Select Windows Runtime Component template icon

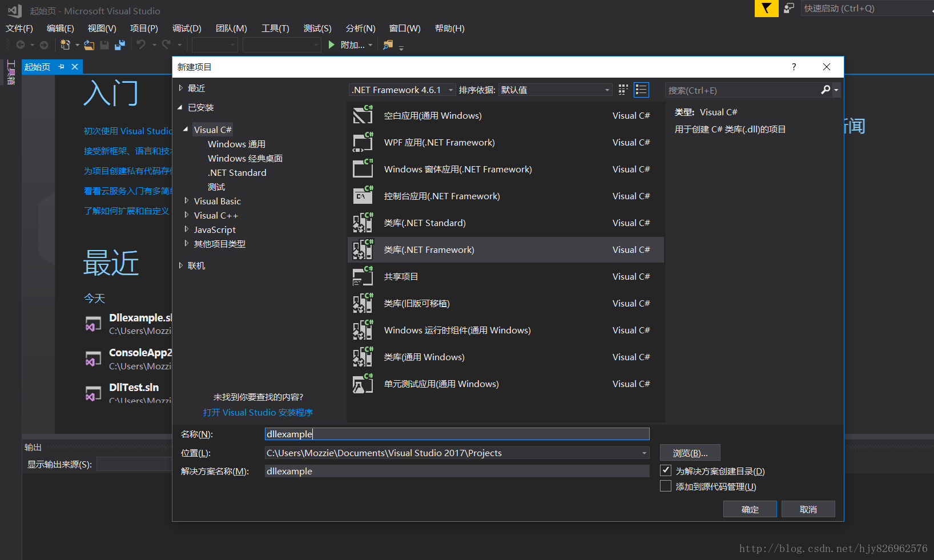[363, 329]
